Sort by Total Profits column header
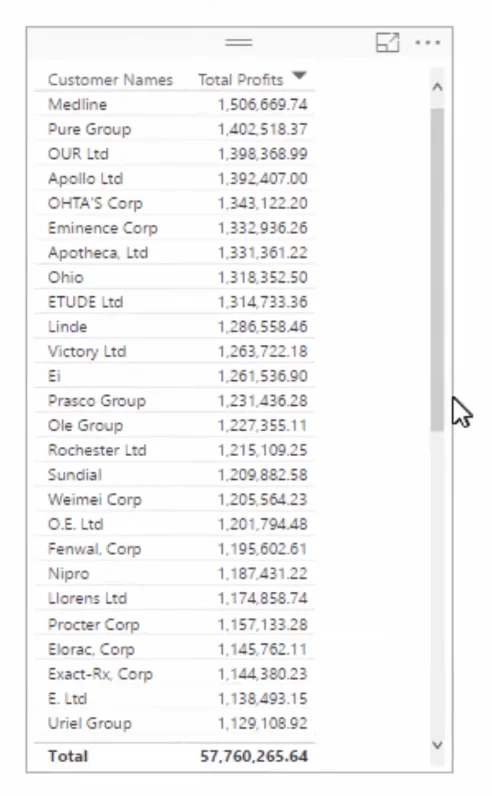The width and height of the screenshot is (492, 796). click(240, 80)
